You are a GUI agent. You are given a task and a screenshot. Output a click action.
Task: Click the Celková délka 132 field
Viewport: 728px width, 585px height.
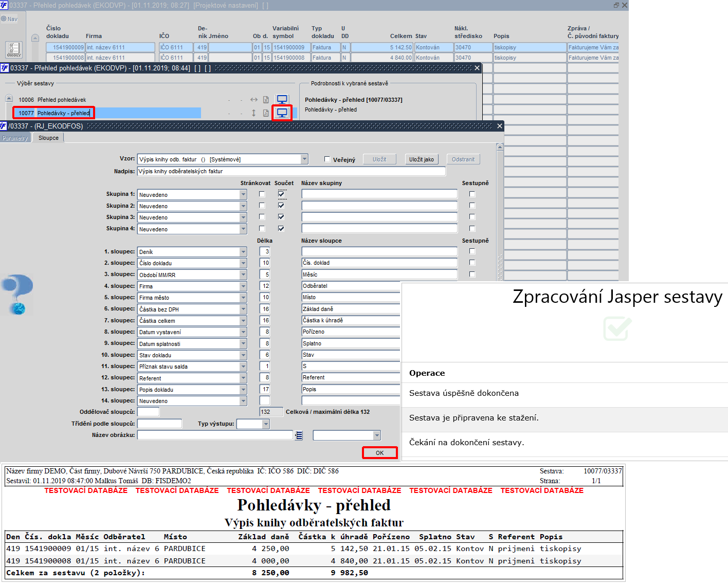(271, 412)
